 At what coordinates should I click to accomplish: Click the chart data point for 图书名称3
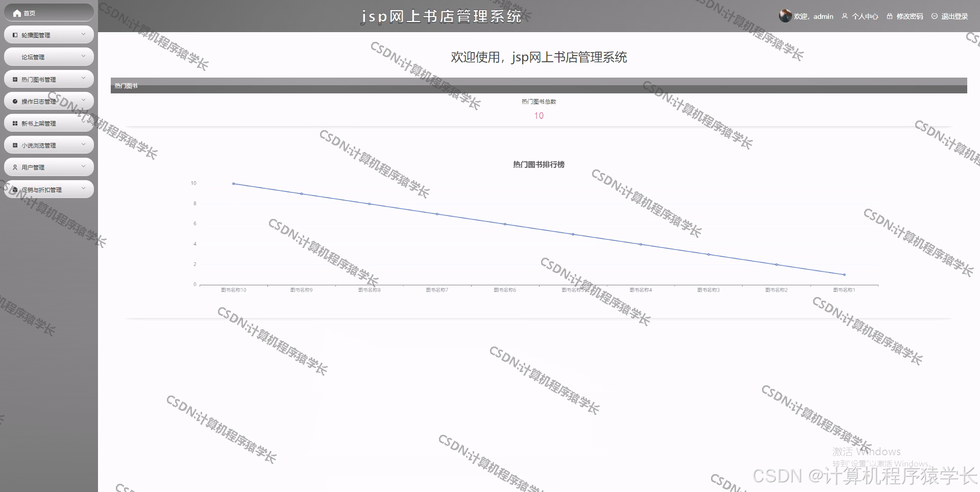(708, 255)
